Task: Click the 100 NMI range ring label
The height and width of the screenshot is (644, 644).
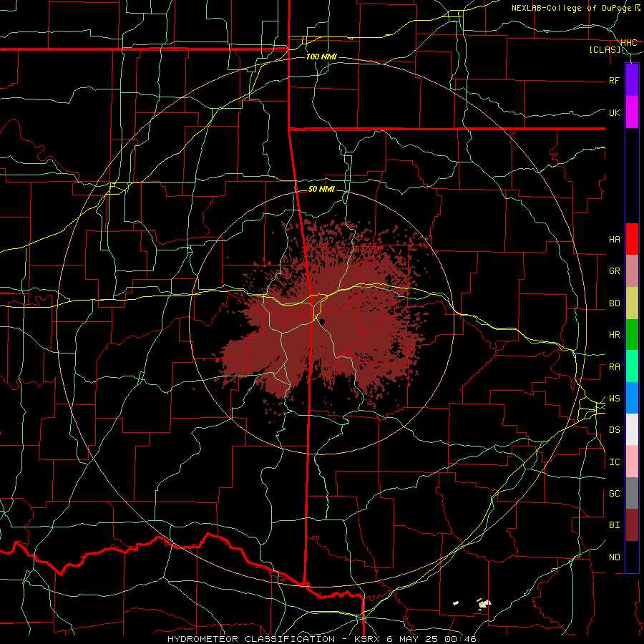Action: (x=321, y=57)
